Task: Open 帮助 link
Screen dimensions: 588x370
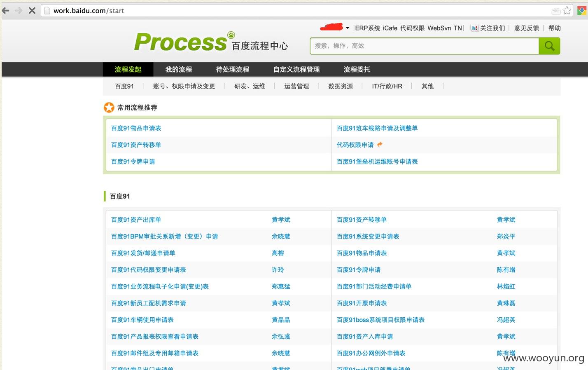Action: click(x=555, y=28)
